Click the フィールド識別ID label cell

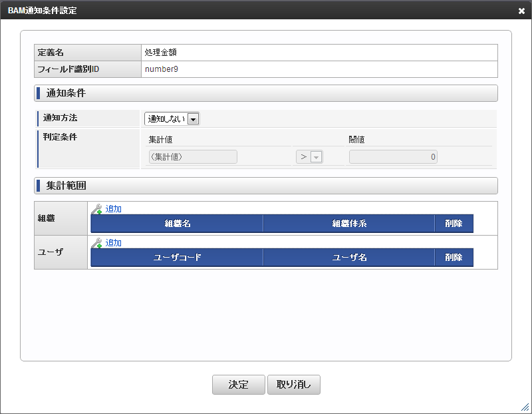[x=88, y=69]
